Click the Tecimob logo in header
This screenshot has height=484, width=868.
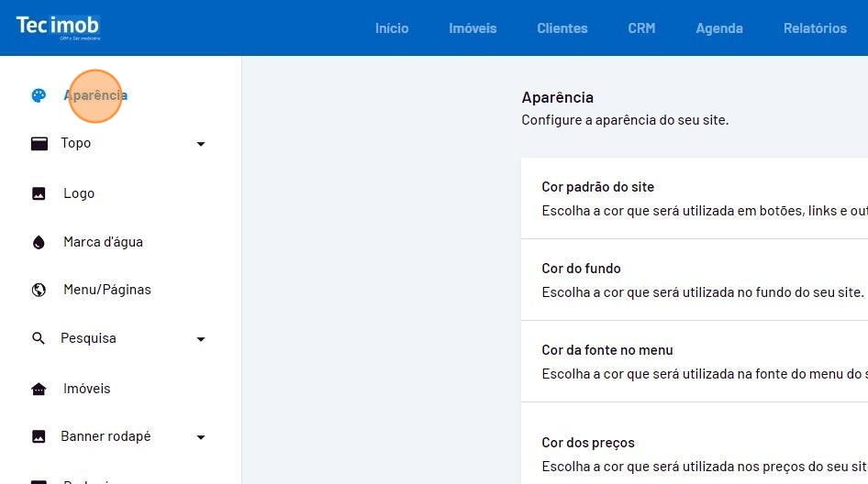[58, 27]
